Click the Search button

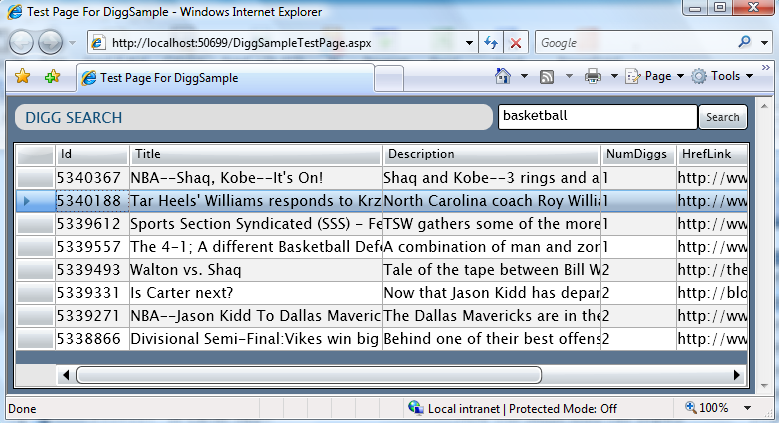coord(723,117)
